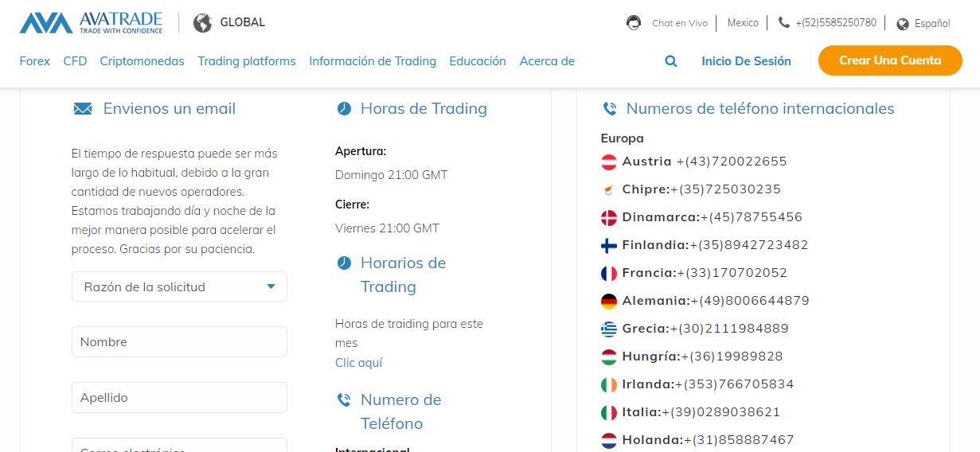Open the Forex menu
The height and width of the screenshot is (452, 980).
coord(35,61)
